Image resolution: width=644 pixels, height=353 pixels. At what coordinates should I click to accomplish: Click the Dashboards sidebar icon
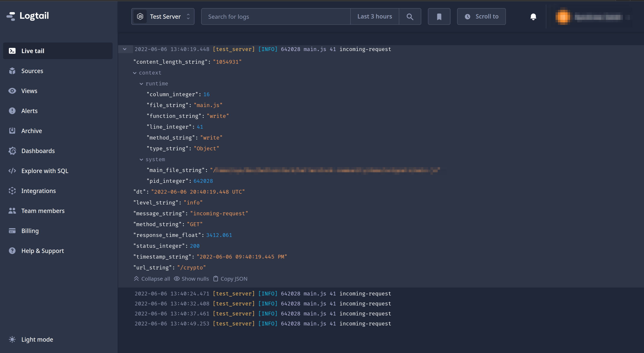pyautogui.click(x=12, y=151)
